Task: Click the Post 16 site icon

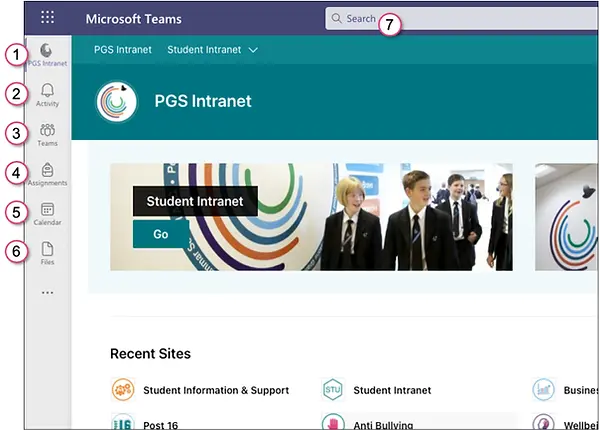Action: (123, 422)
